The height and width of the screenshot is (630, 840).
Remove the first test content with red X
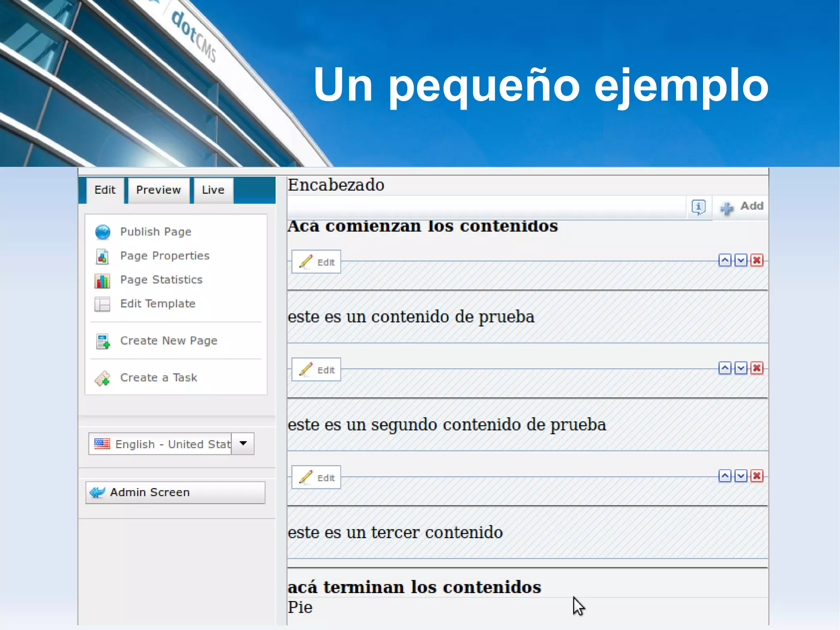757,260
